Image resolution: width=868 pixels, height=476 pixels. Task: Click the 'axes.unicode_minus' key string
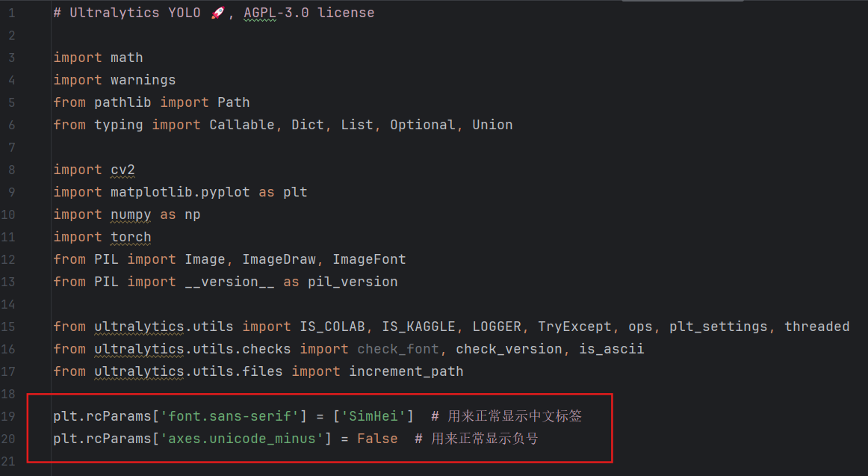coord(241,439)
